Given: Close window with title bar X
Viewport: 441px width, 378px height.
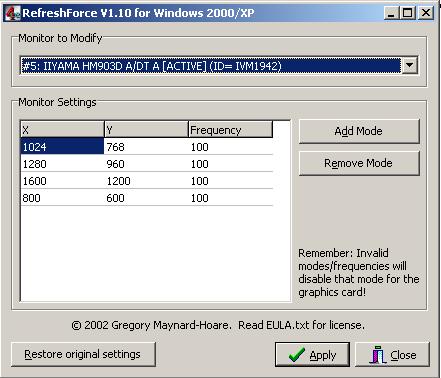Looking at the screenshot, I should tap(426, 13).
